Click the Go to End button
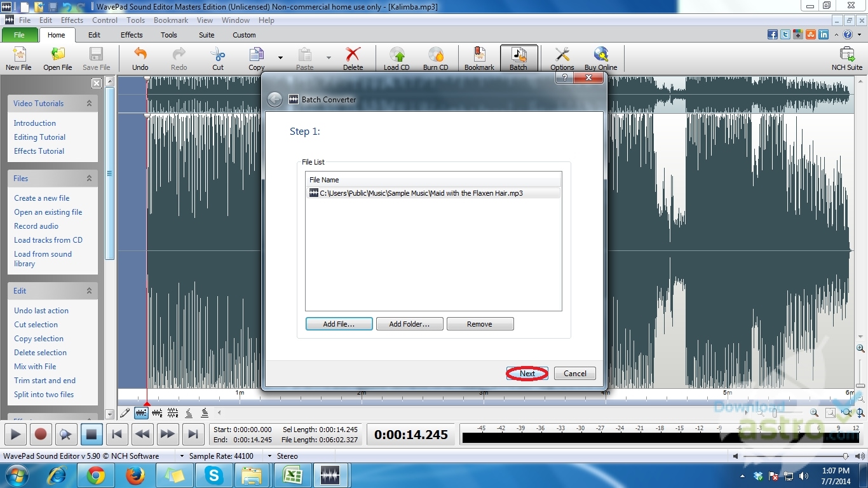Image resolution: width=868 pixels, height=488 pixels. [193, 435]
